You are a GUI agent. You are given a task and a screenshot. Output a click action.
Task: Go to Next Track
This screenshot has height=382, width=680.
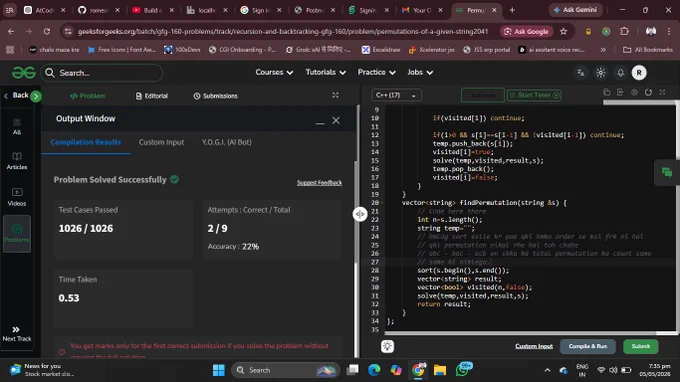[17, 333]
